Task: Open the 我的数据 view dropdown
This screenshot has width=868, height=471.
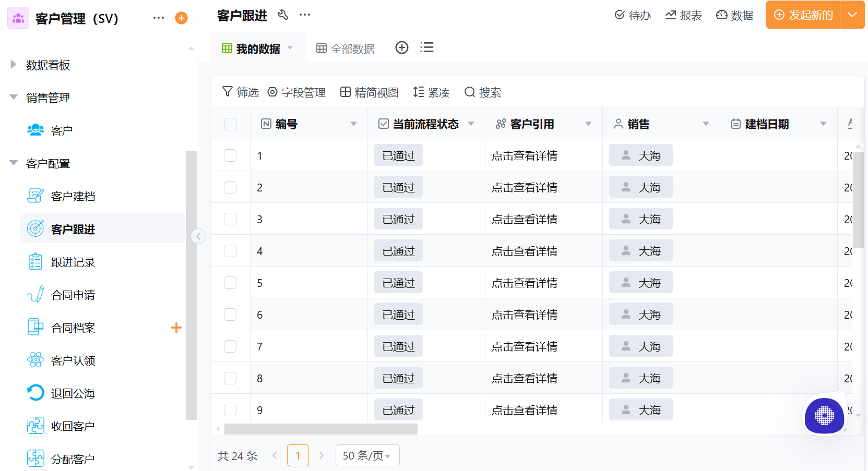Action: [x=290, y=47]
